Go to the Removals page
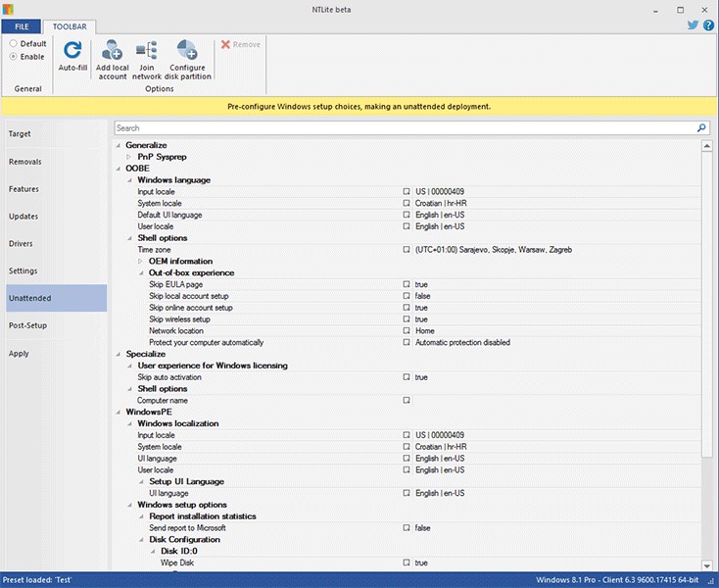Image resolution: width=719 pixels, height=588 pixels. (24, 161)
